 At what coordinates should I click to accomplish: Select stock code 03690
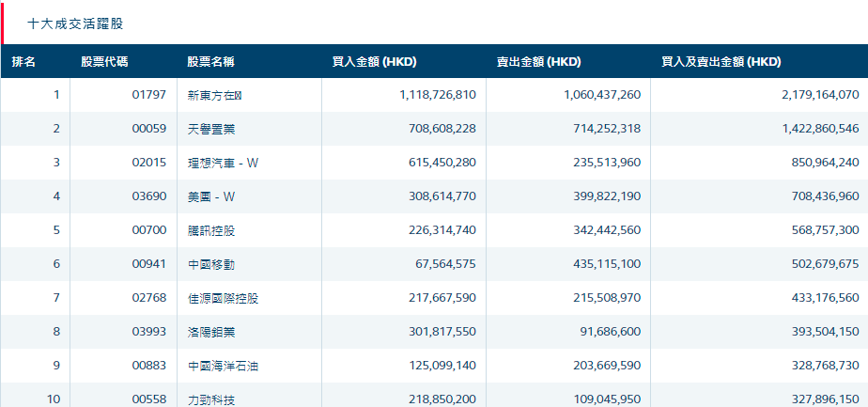149,196
